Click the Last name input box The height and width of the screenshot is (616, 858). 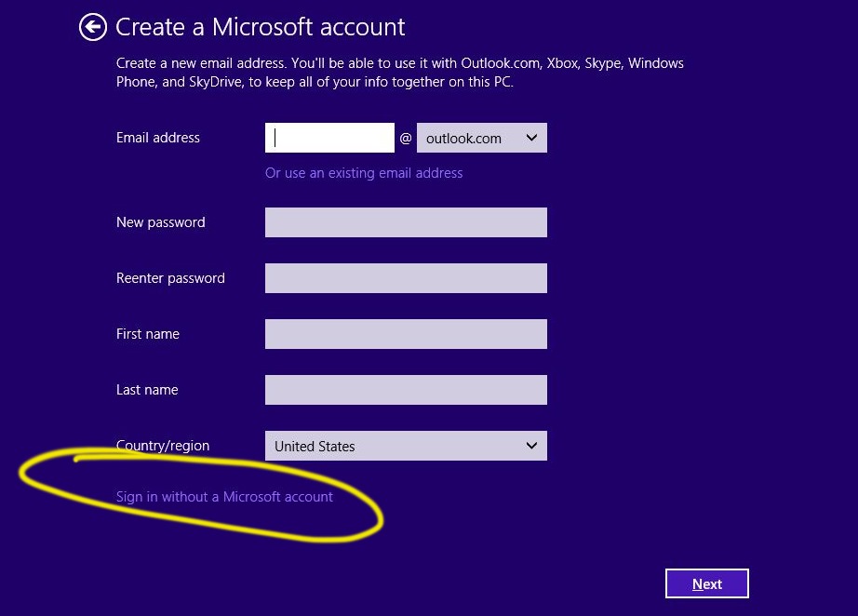406,390
